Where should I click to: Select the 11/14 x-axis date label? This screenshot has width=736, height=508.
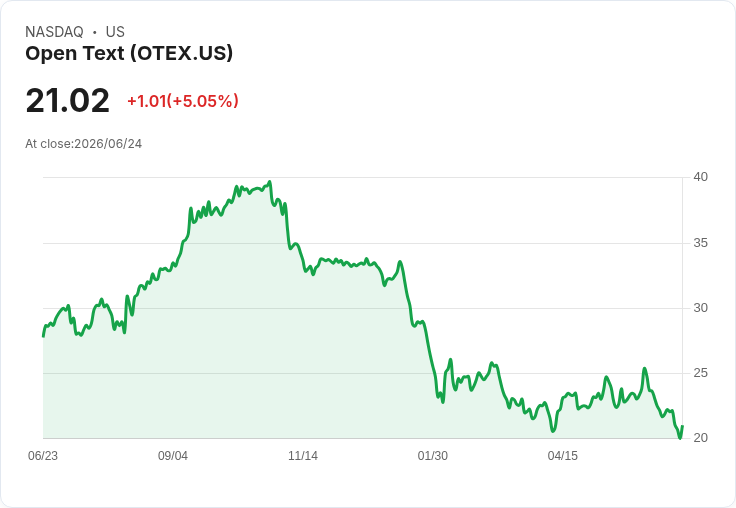[x=303, y=456]
